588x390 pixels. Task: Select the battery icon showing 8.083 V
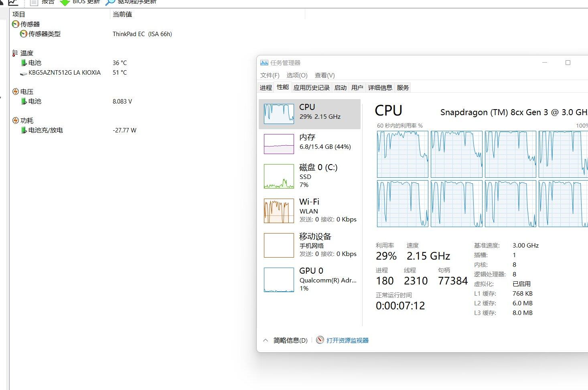coord(24,102)
